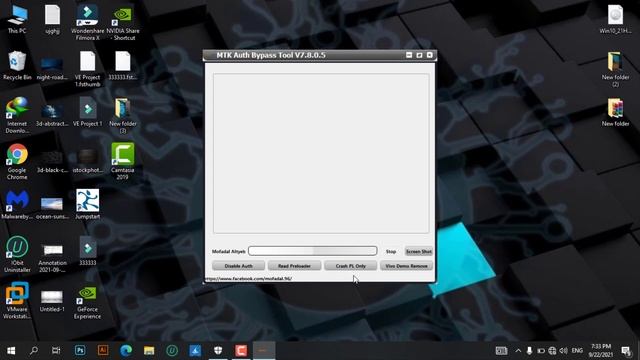Screen dimensions: 640x360
Task: Select the 333333 Filmora project icon
Action: (x=87, y=251)
